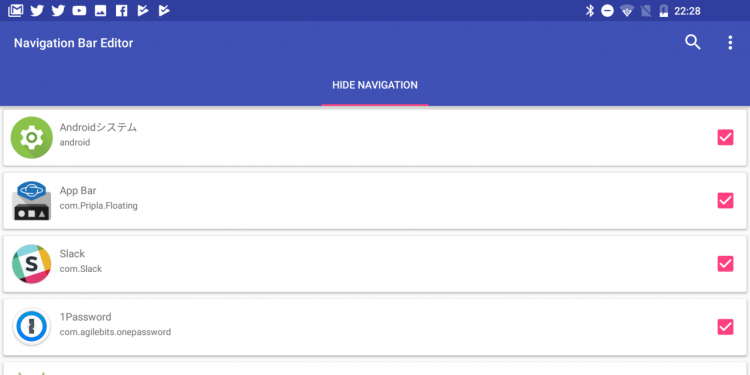Tap the Facebook notification icon

[x=121, y=11]
